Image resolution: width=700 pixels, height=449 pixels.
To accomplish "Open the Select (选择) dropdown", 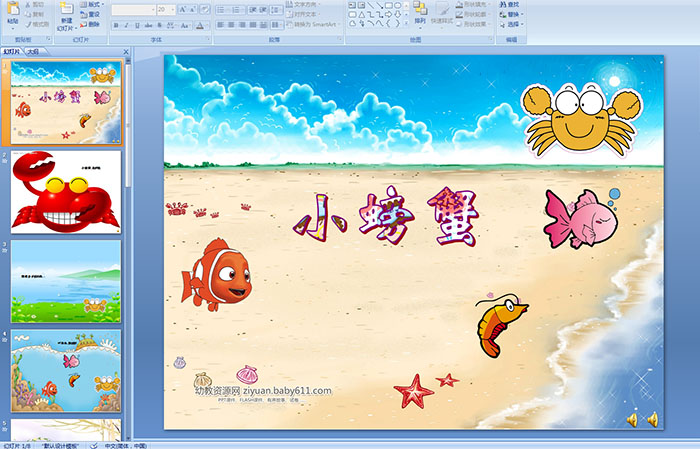I will [x=512, y=24].
